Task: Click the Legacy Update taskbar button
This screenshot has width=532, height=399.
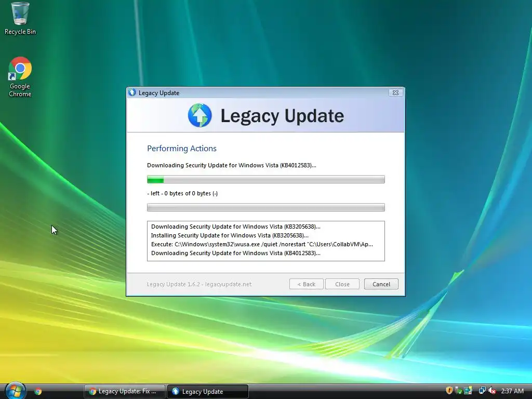Action: click(208, 391)
